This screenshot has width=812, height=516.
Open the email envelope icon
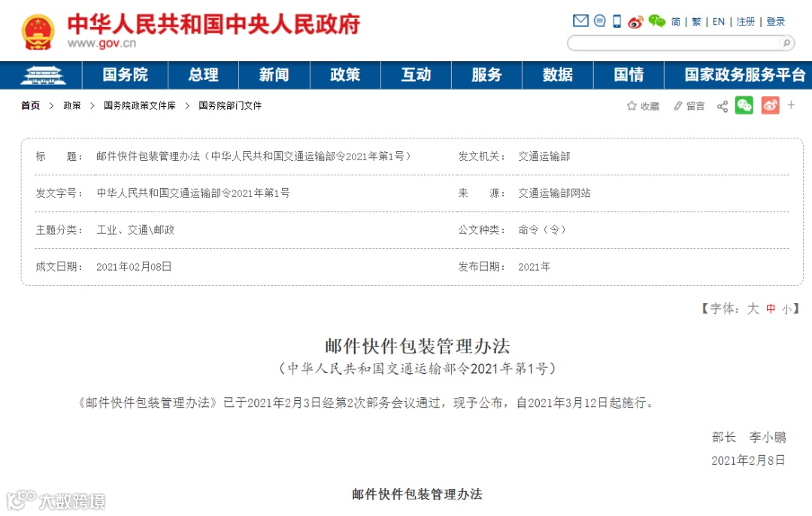point(580,21)
